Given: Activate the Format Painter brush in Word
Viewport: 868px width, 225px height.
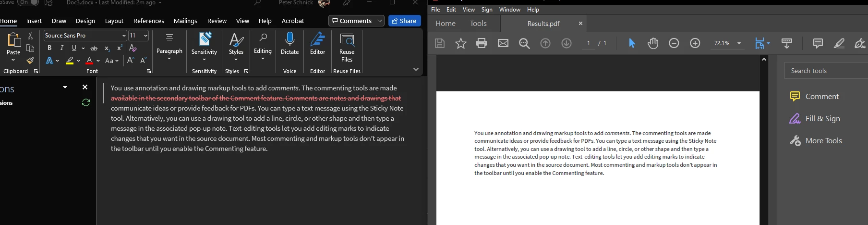Looking at the screenshot, I should pyautogui.click(x=30, y=61).
